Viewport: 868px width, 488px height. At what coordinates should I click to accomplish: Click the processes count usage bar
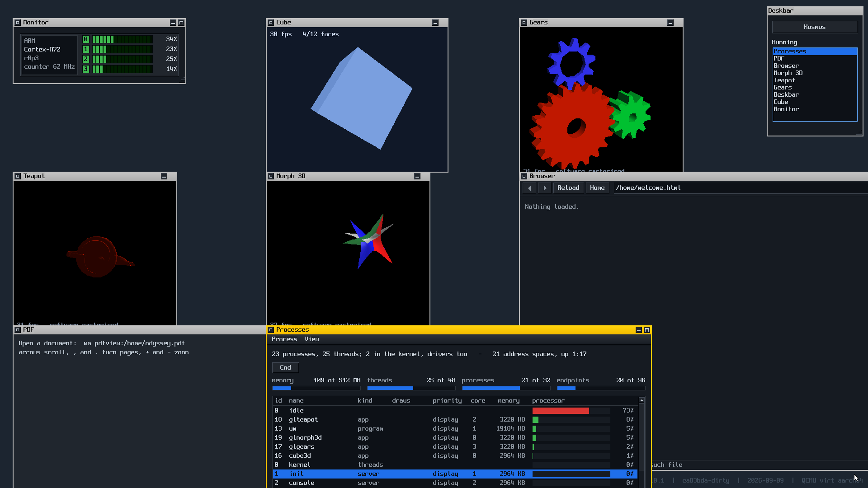(x=506, y=388)
